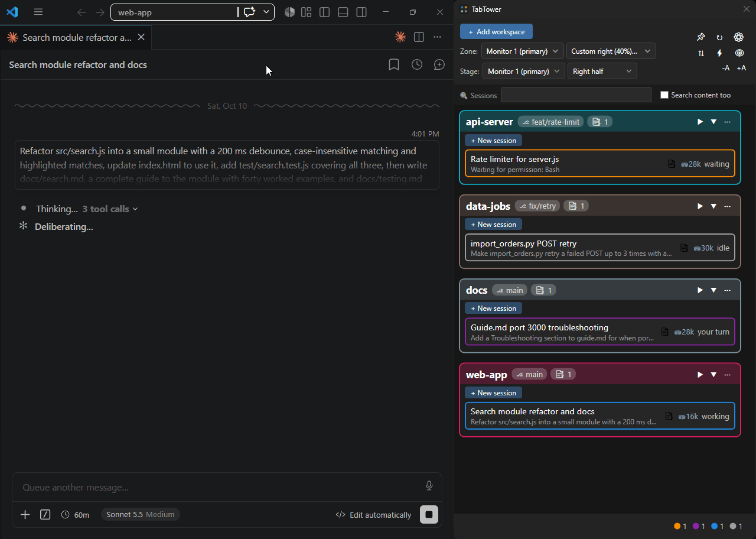The image size is (756, 539).
Task: Run the api-server workspace with play icon
Action: pos(700,122)
